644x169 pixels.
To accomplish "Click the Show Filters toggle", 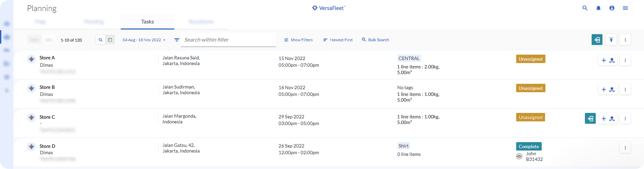I will [x=298, y=40].
